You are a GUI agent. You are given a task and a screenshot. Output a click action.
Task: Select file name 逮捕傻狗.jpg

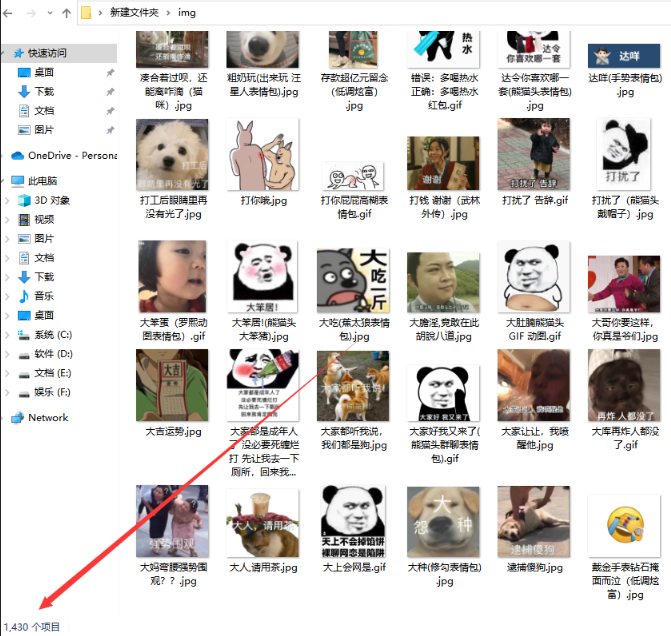click(x=534, y=568)
